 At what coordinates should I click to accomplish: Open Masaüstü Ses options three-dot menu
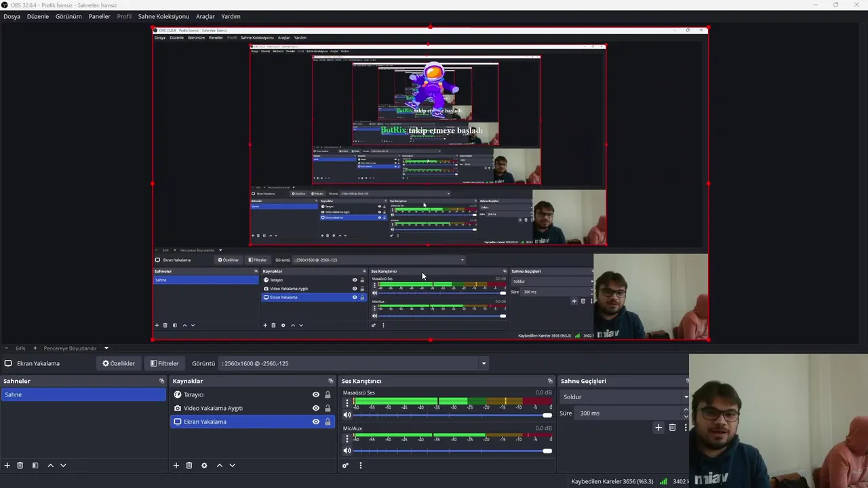[x=347, y=403]
